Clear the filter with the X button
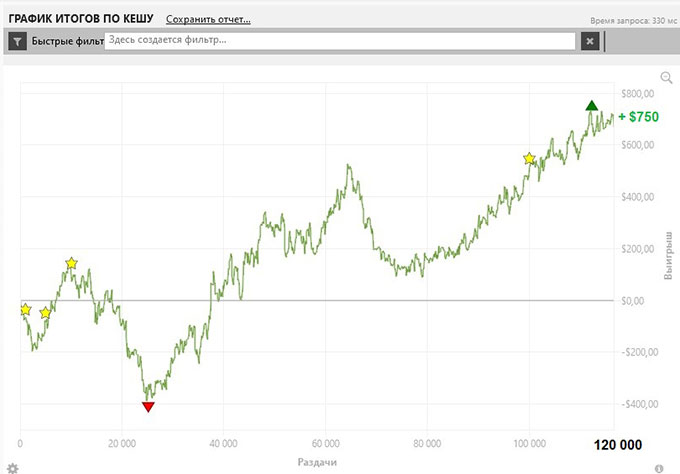The width and height of the screenshot is (680, 474). click(590, 41)
